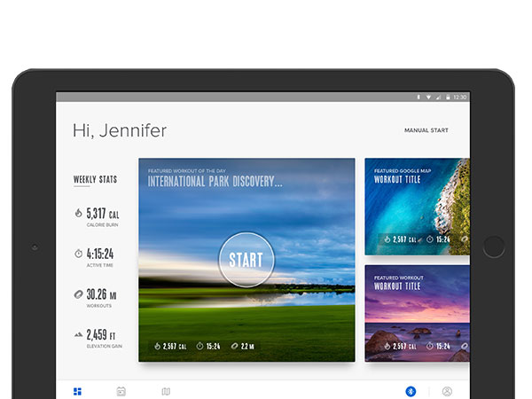Viewport: 532px width, 399px height.
Task: Click stopwatch icon on purple sunset card
Action: (430, 346)
